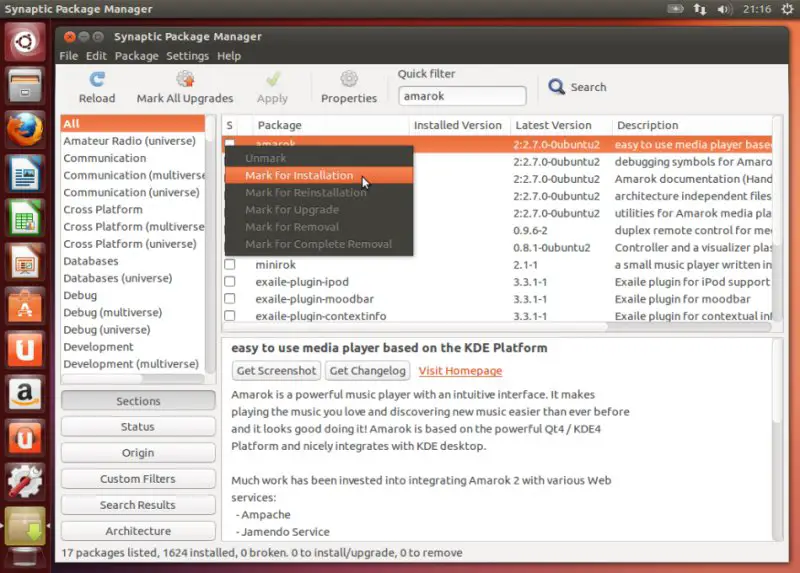Open Amazon launcher icon

24,393
